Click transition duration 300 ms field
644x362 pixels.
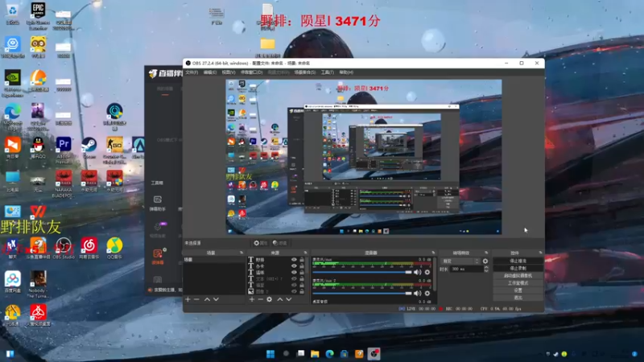467,269
